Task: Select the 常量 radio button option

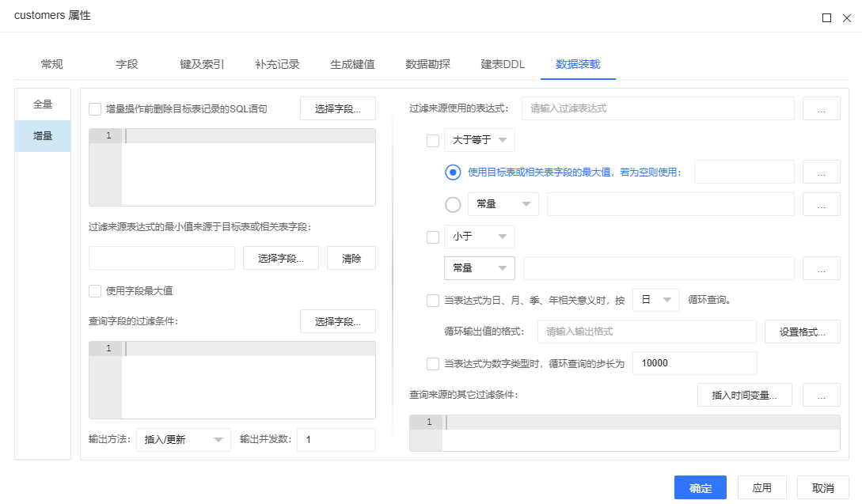Action: coord(453,204)
